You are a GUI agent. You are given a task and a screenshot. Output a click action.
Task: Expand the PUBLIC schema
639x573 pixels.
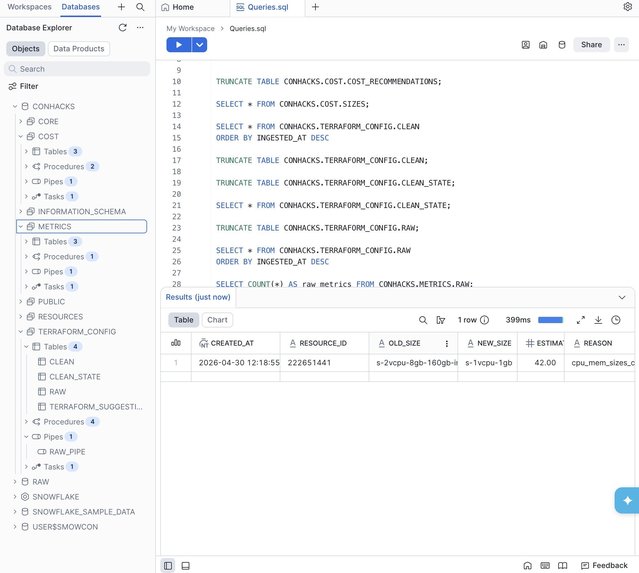tap(20, 302)
